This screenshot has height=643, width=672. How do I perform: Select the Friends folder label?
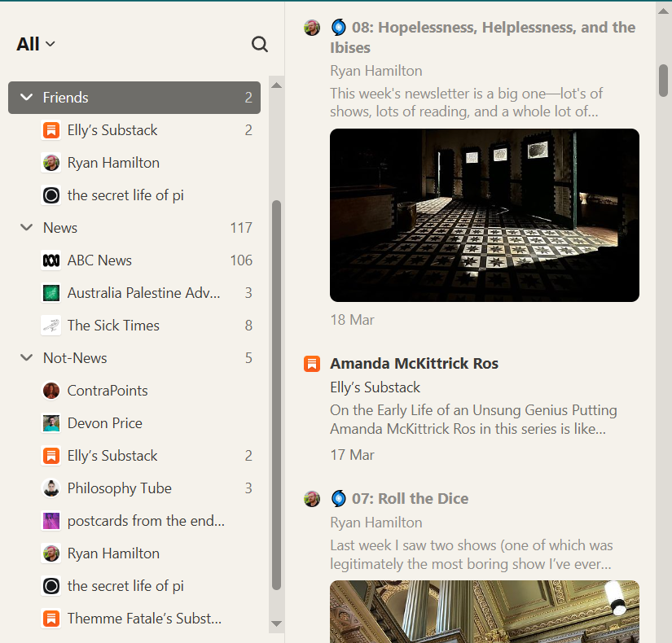[66, 98]
